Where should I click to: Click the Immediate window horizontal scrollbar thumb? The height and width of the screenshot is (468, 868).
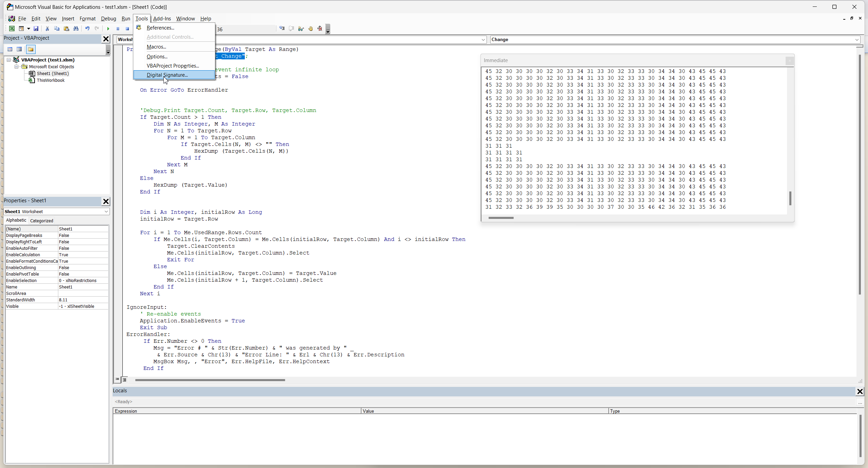pyautogui.click(x=501, y=218)
